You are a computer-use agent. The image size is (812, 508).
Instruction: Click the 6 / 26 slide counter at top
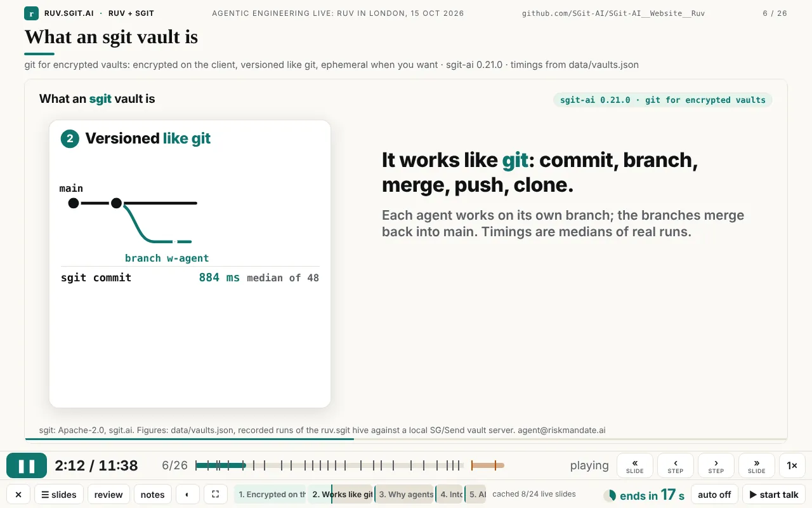pyautogui.click(x=775, y=13)
